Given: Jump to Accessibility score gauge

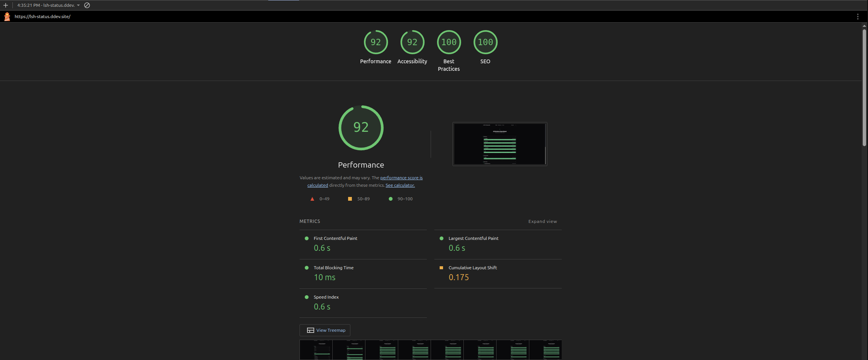Looking at the screenshot, I should (412, 42).
